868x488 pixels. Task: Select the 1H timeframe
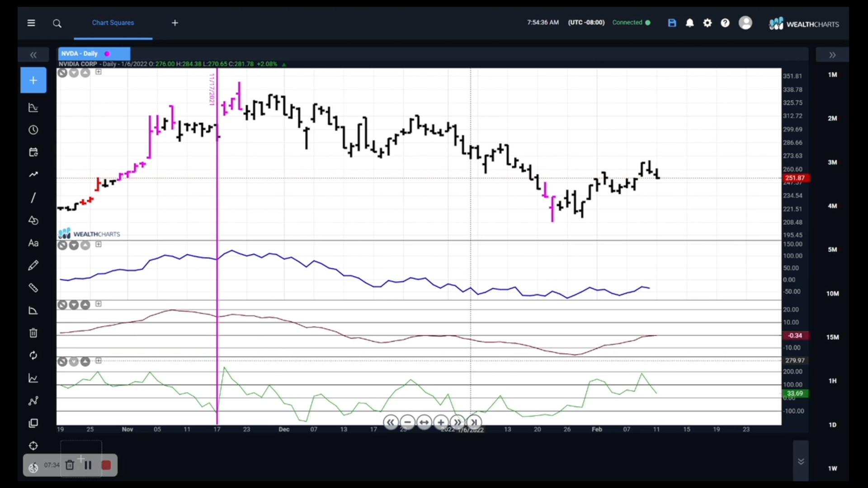pos(832,381)
